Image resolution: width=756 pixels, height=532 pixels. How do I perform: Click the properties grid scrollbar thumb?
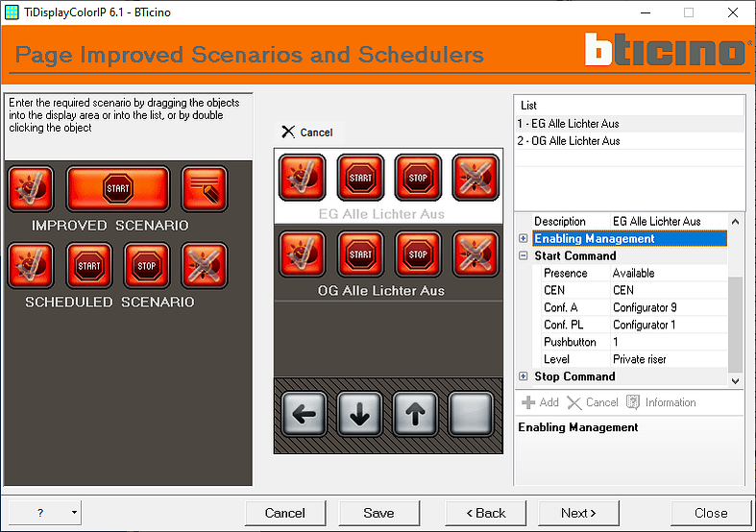click(x=735, y=325)
